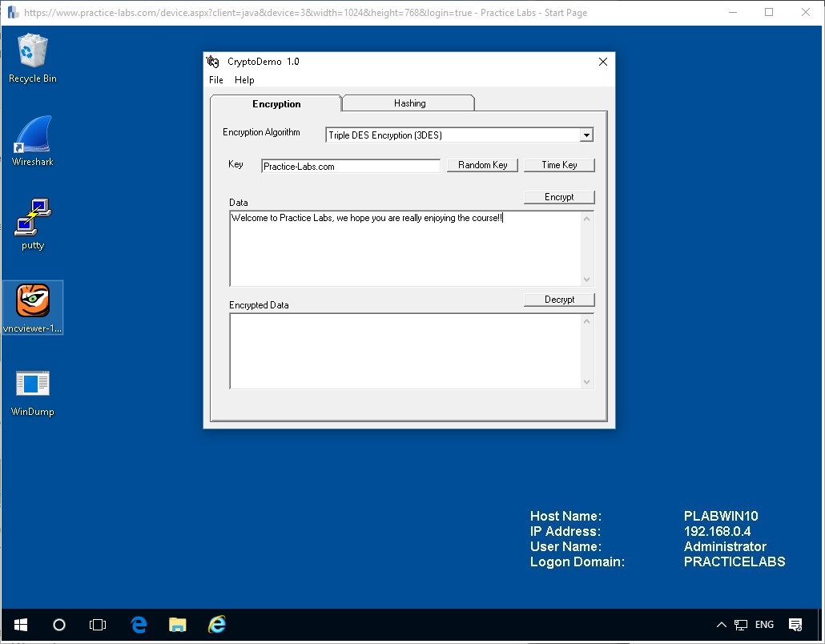Open Microsoft Edge from the taskbar
825x644 pixels.
[x=139, y=625]
